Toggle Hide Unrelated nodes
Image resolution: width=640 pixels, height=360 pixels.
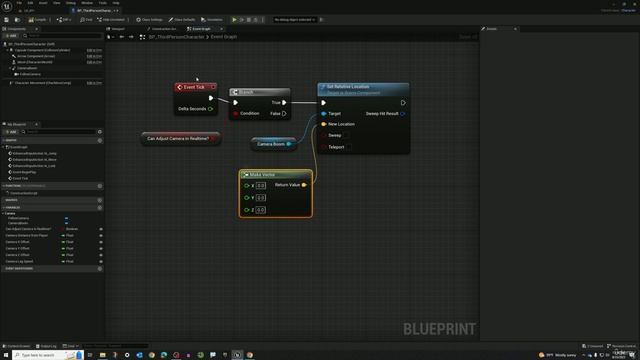tap(111, 20)
